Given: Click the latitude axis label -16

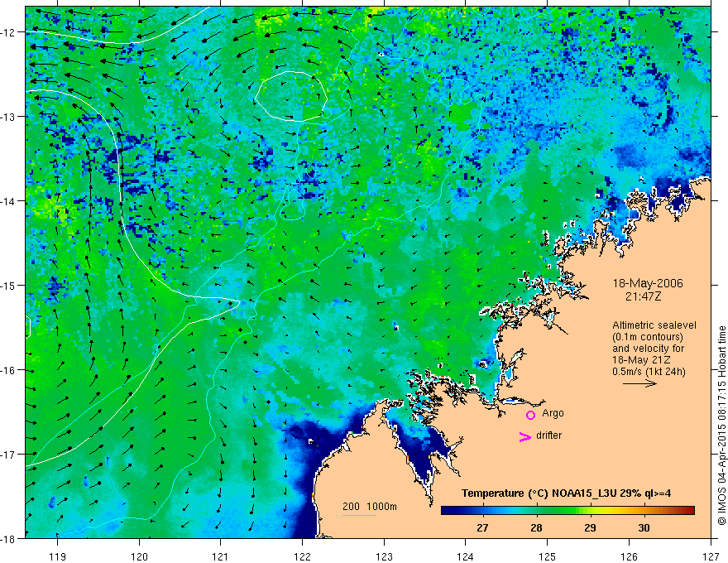Looking at the screenshot, I should 8,370.
